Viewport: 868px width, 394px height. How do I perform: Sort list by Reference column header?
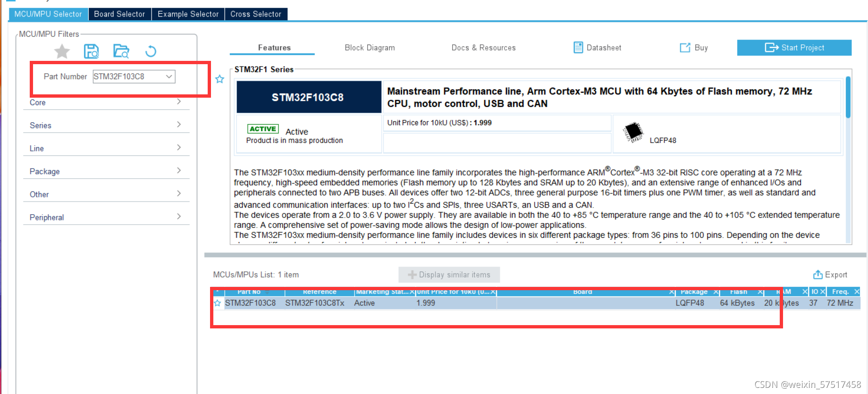click(x=320, y=292)
